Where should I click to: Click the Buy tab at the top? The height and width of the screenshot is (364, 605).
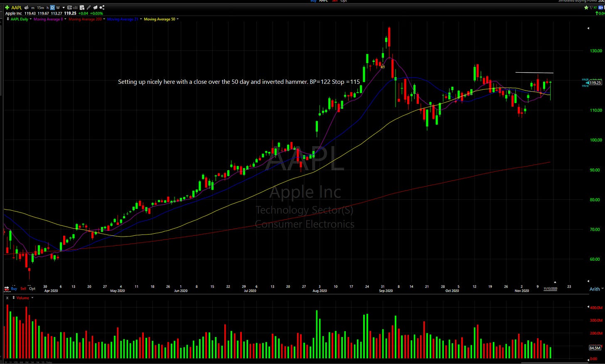tap(313, 1)
